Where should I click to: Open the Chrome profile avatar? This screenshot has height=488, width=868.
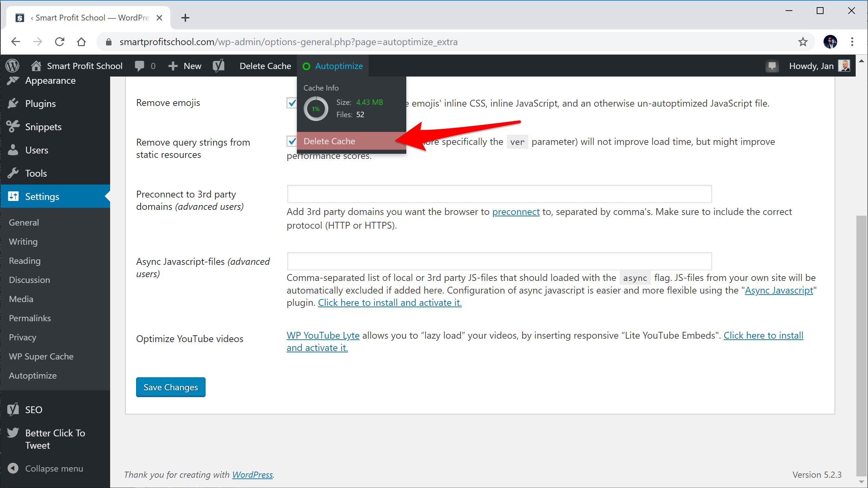coord(830,42)
